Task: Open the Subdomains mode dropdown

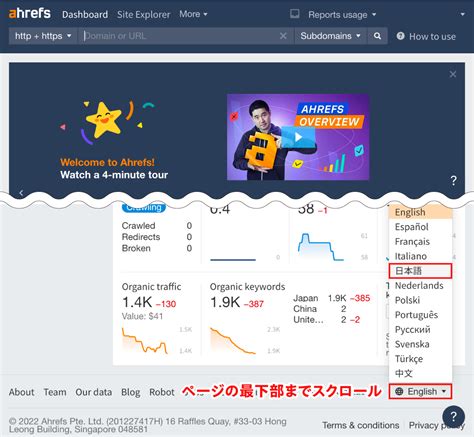Action: pos(331,36)
